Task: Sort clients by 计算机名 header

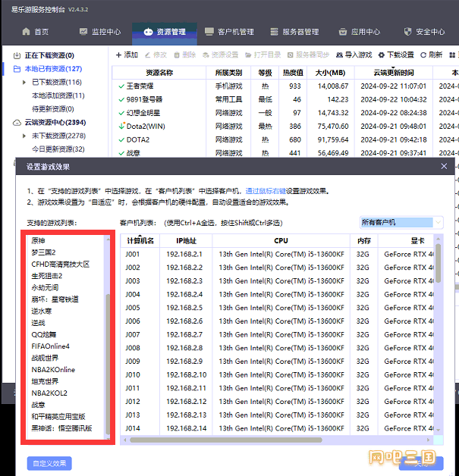Action: tap(140, 241)
